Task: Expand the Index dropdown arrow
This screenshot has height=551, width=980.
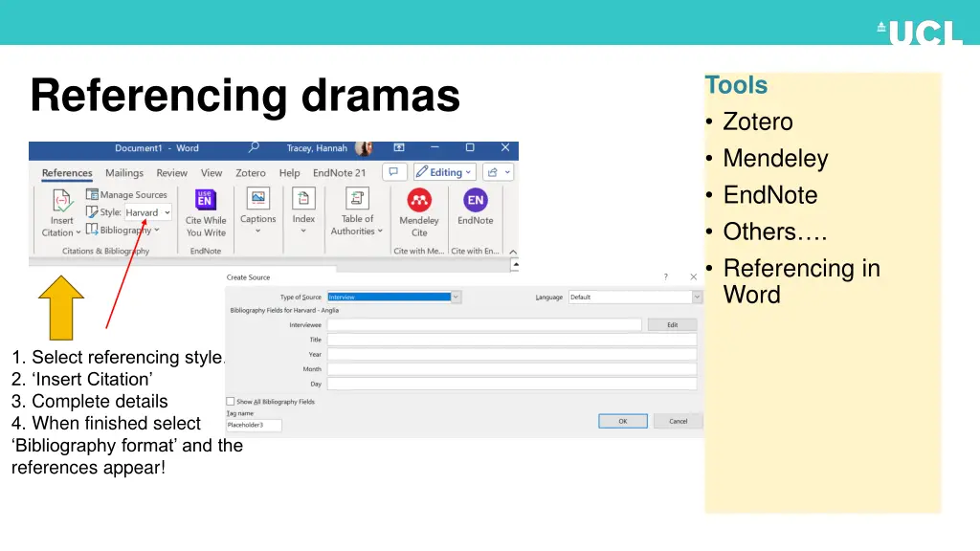Action: (x=303, y=231)
